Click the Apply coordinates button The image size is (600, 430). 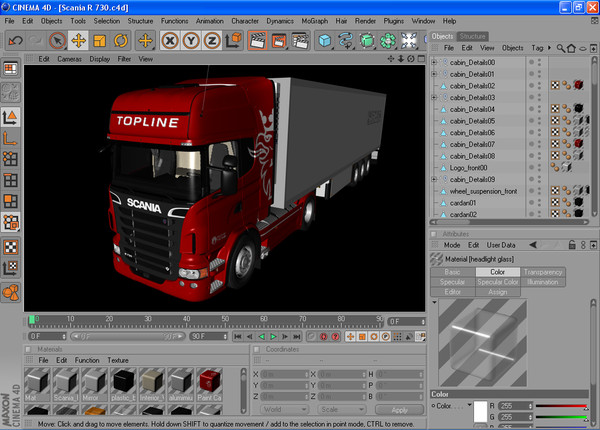(x=399, y=410)
